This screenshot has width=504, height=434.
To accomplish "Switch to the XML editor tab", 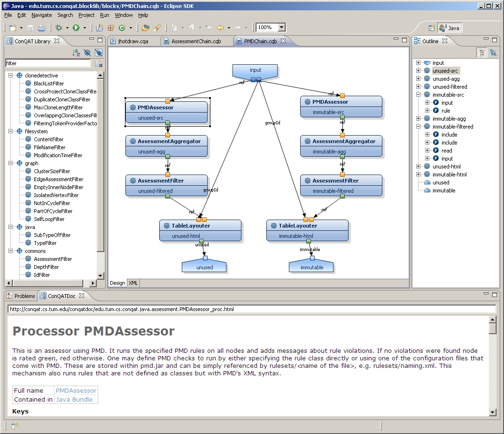I will point(133,283).
